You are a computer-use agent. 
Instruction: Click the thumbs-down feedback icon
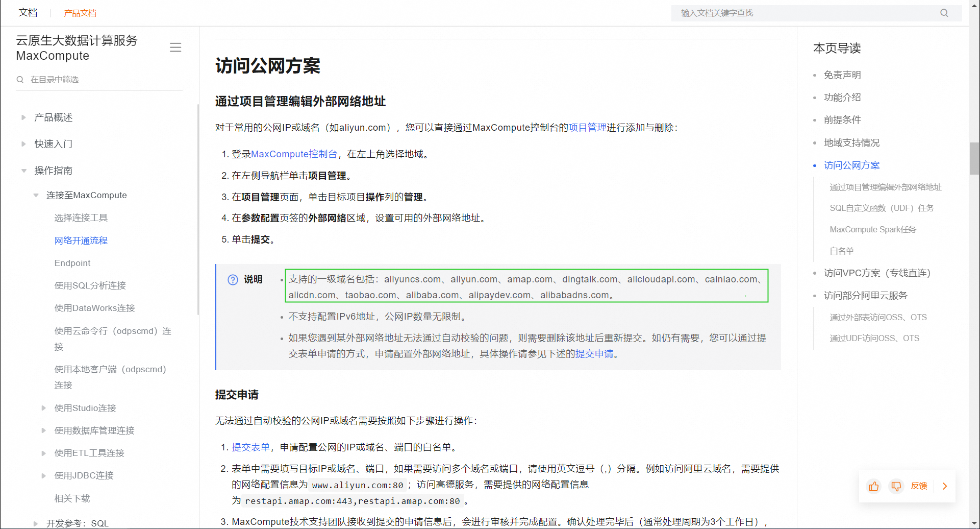pos(896,486)
